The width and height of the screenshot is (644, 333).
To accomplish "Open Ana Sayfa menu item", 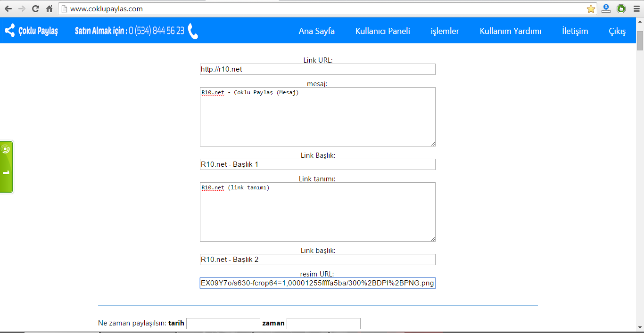I will (x=317, y=31).
